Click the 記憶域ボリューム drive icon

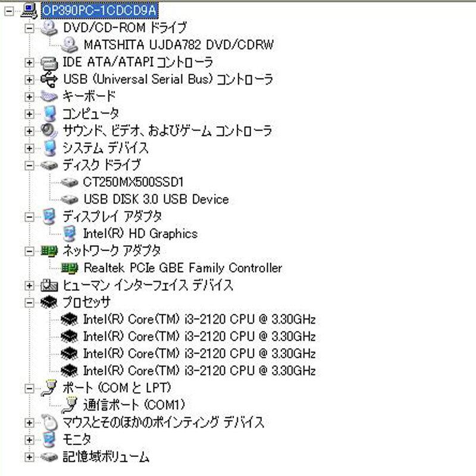tap(49, 457)
